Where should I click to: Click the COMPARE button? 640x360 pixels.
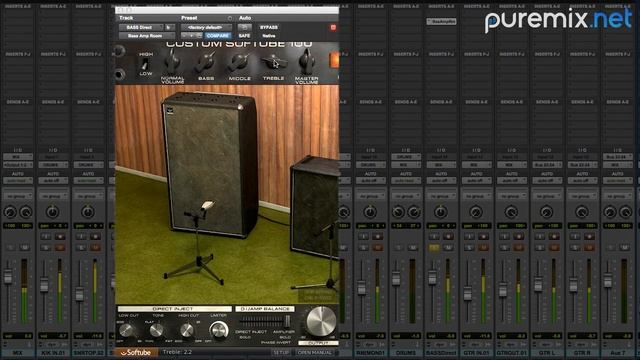pyautogui.click(x=218, y=36)
